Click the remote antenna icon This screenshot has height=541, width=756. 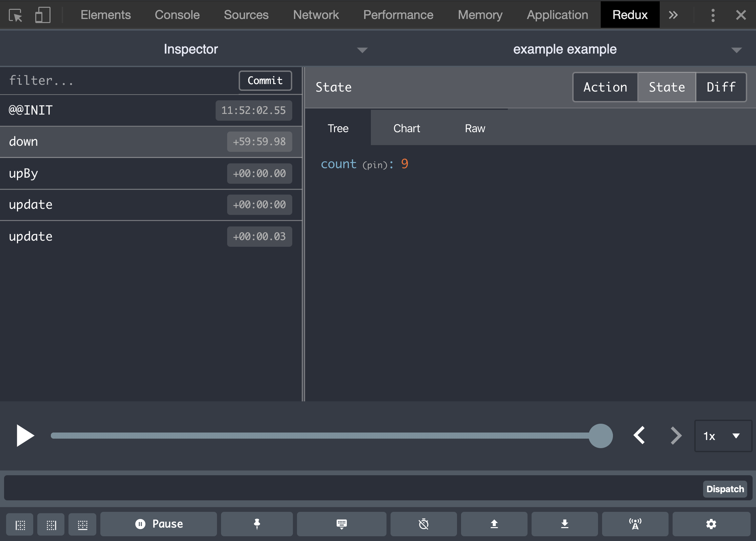coord(635,524)
